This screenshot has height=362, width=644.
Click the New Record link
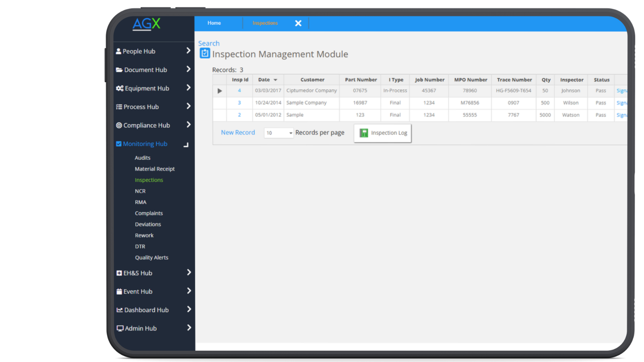(238, 132)
